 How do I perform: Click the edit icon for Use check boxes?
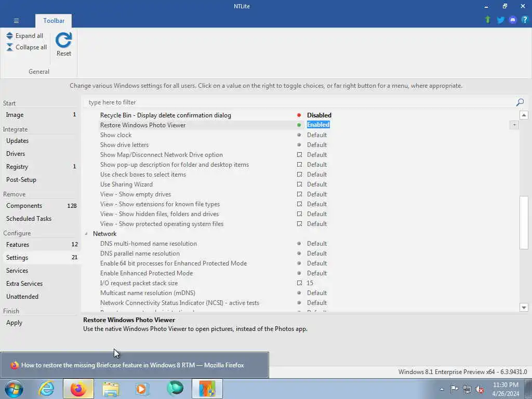coord(299,174)
